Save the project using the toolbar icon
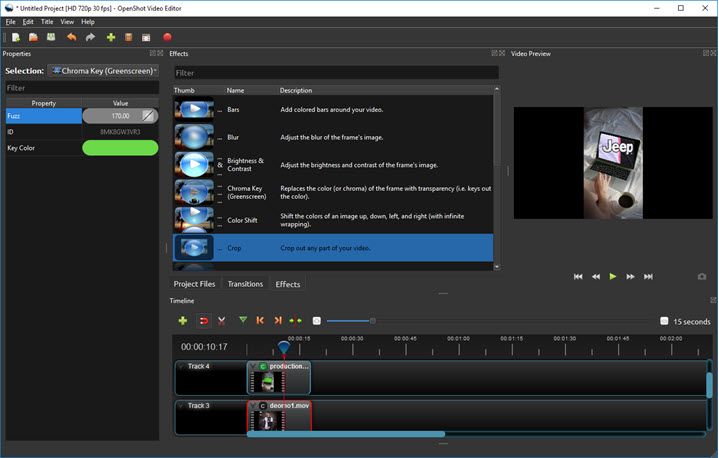This screenshot has height=458, width=719. pos(50,37)
